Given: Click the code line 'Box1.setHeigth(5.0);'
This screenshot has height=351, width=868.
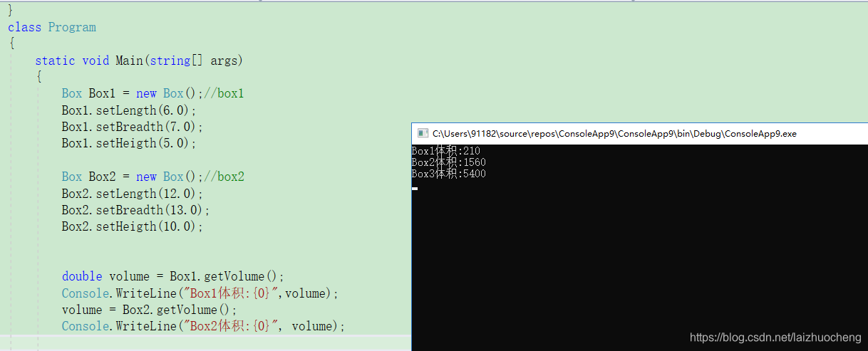Looking at the screenshot, I should [x=128, y=143].
